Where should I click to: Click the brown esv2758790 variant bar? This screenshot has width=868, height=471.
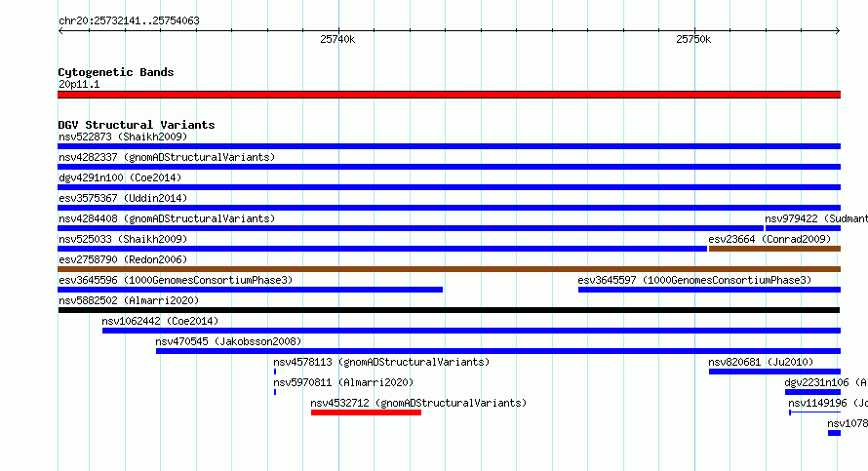tap(449, 269)
